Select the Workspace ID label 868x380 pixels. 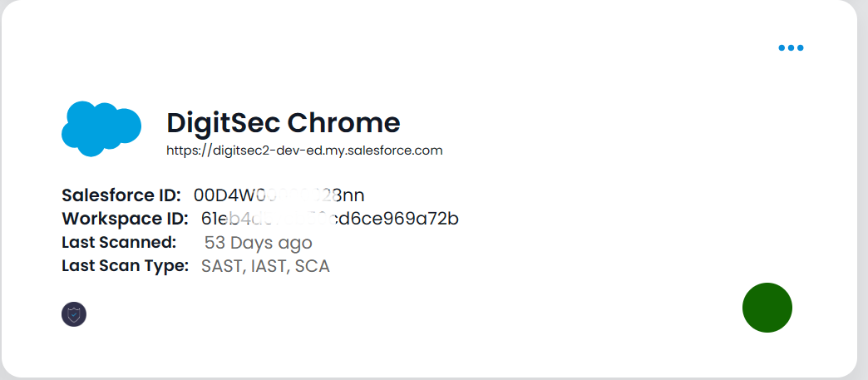point(125,219)
